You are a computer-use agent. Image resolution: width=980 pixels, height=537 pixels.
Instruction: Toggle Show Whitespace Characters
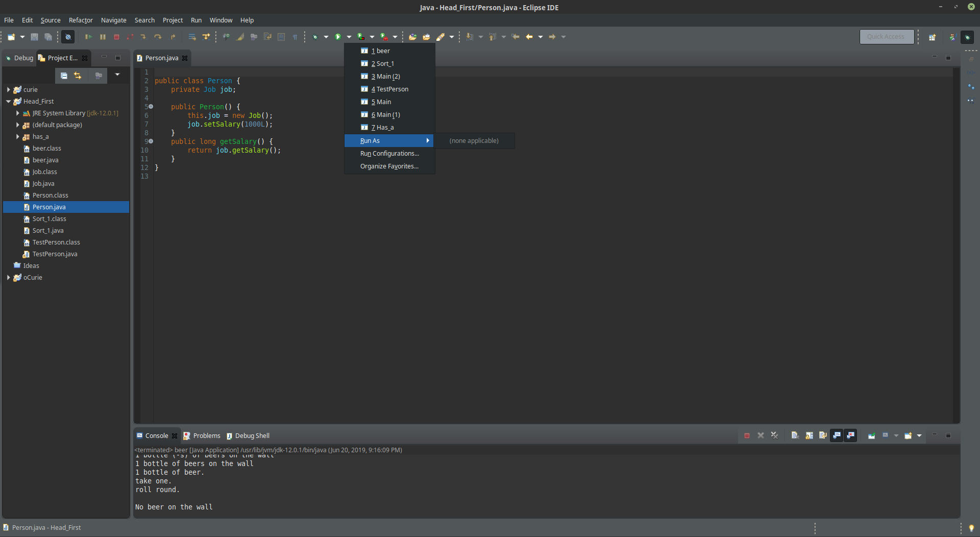tap(295, 37)
